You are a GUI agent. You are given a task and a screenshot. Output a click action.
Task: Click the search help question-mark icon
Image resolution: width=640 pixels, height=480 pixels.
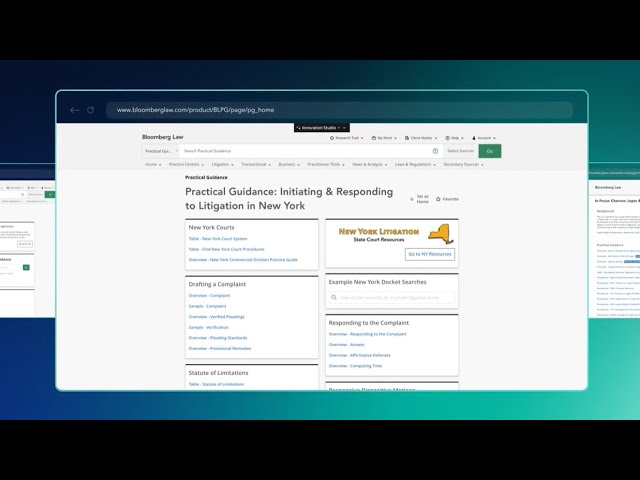436,151
